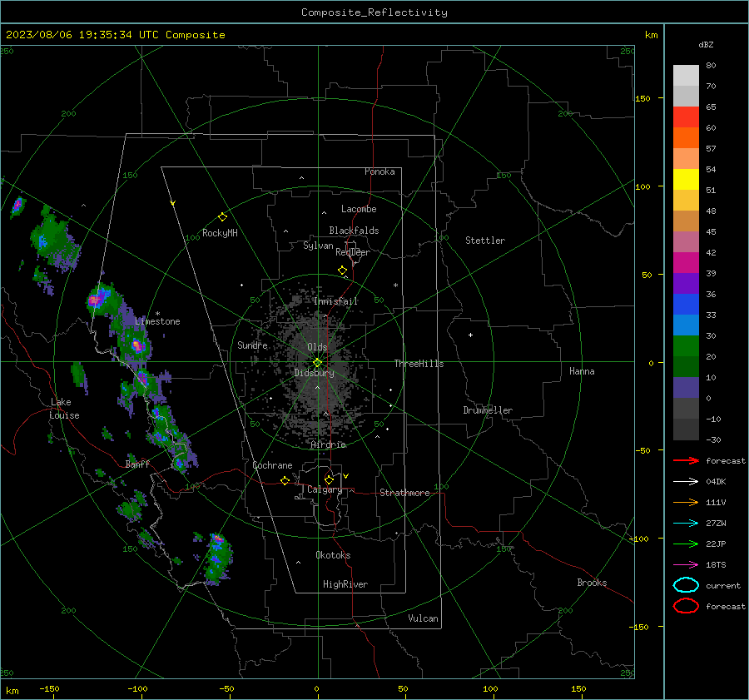Click the yellow diamond at the radar center near Olds
749x700 pixels.
coord(317,363)
